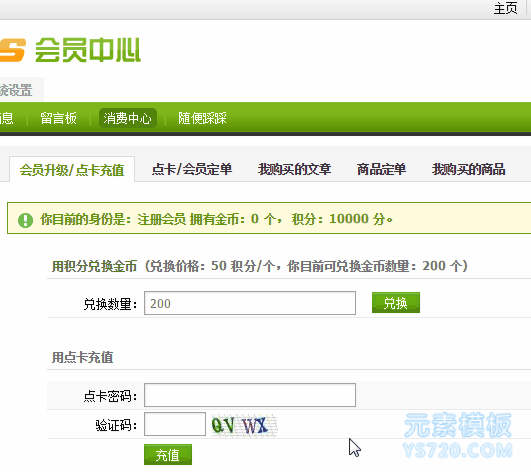Screen dimensions: 531x472
Task: Click the QVWX captcha image
Action: coord(244,425)
